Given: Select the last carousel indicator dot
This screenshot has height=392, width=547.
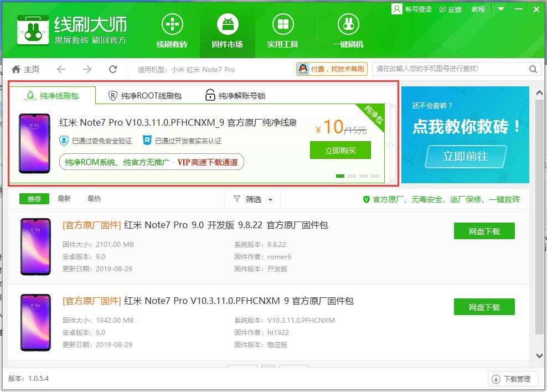Looking at the screenshot, I should (x=375, y=176).
